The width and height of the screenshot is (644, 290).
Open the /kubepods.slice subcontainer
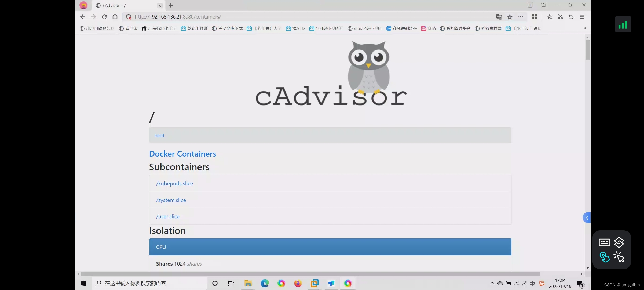pos(174,183)
